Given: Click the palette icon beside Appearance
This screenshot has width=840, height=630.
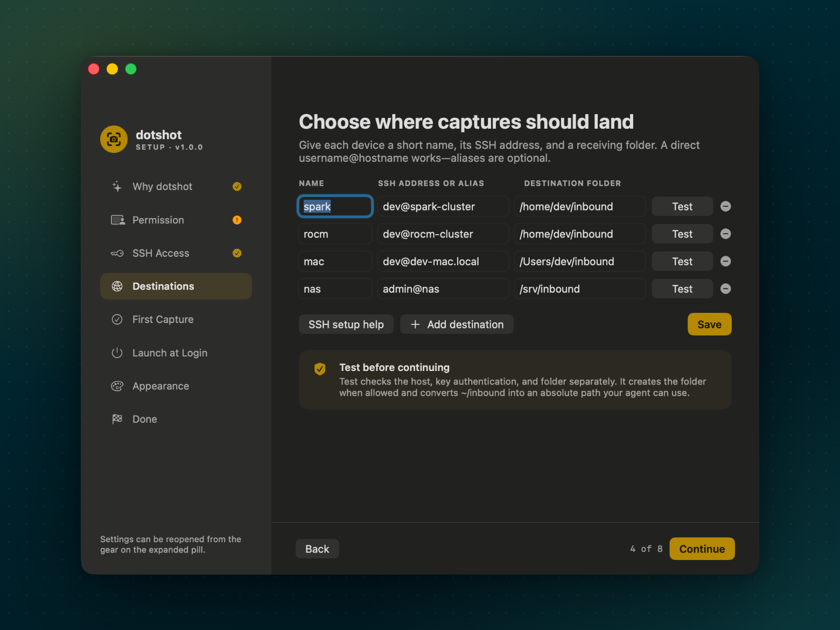Looking at the screenshot, I should 117,386.
